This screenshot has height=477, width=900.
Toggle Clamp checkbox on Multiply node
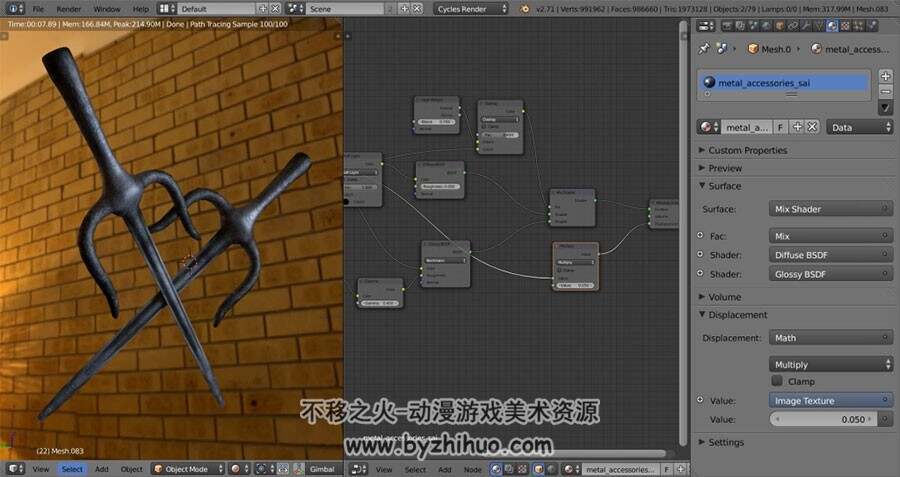coord(560,270)
